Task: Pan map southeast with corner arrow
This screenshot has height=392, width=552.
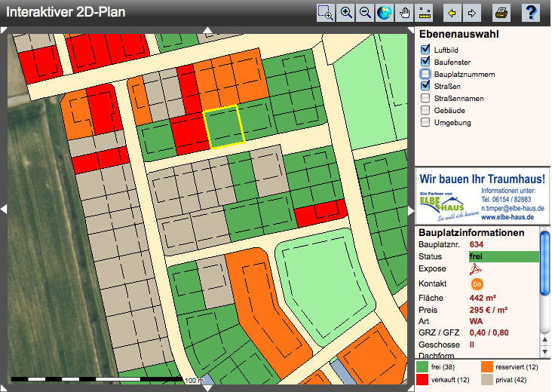Action: (411, 388)
